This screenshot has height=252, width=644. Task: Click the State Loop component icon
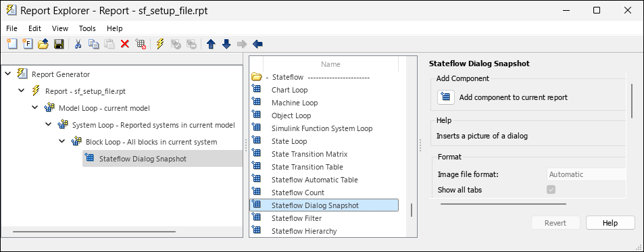[256, 141]
